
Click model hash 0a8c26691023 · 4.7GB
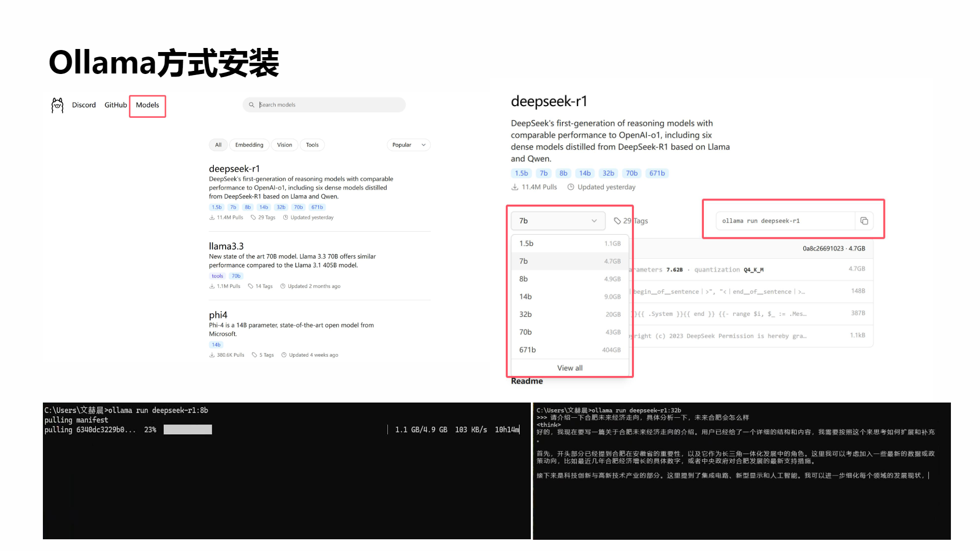click(834, 248)
